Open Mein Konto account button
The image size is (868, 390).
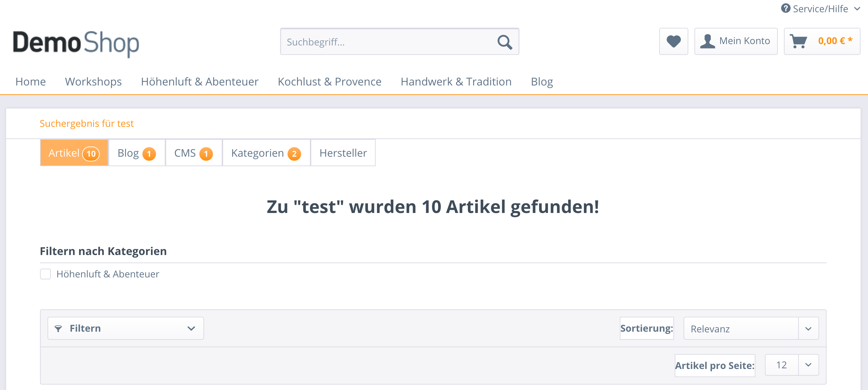click(736, 41)
